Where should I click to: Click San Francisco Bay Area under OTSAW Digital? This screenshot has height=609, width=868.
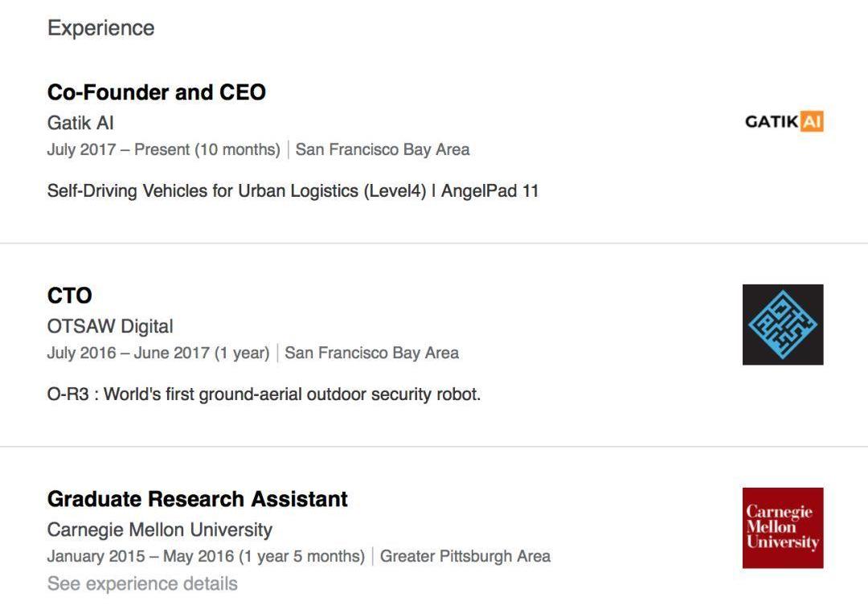coord(372,353)
